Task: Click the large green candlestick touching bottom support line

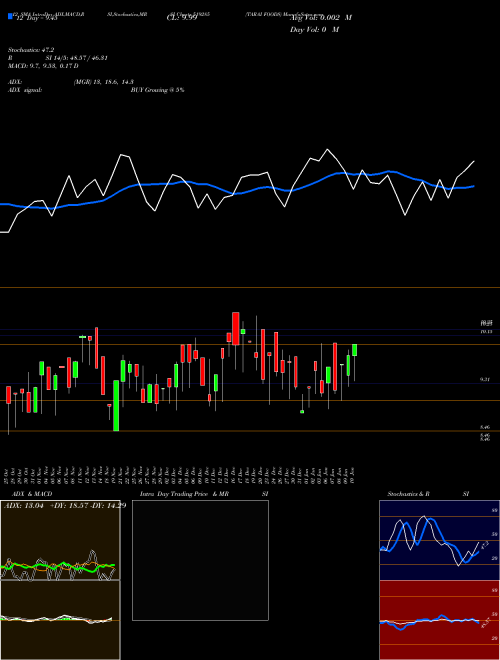Action: [x=116, y=406]
